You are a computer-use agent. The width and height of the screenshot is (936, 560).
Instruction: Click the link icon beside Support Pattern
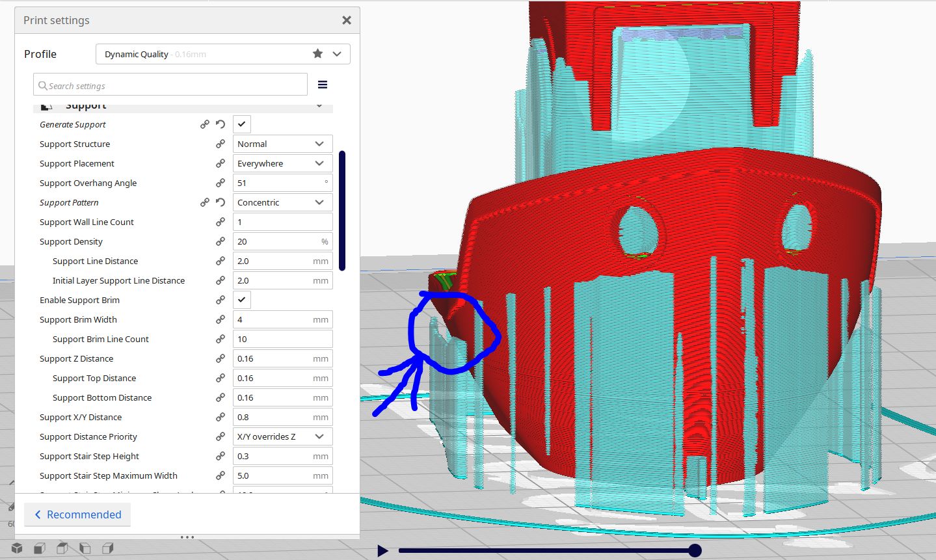[205, 202]
